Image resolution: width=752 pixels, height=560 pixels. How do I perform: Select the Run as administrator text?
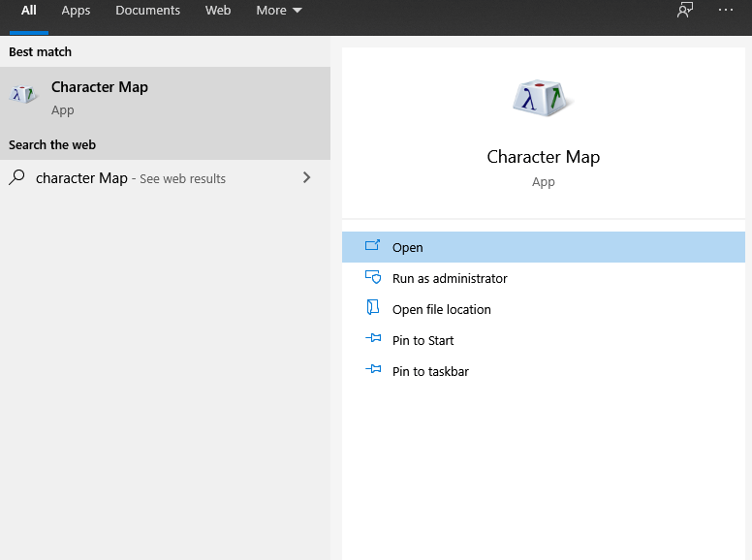click(x=450, y=279)
